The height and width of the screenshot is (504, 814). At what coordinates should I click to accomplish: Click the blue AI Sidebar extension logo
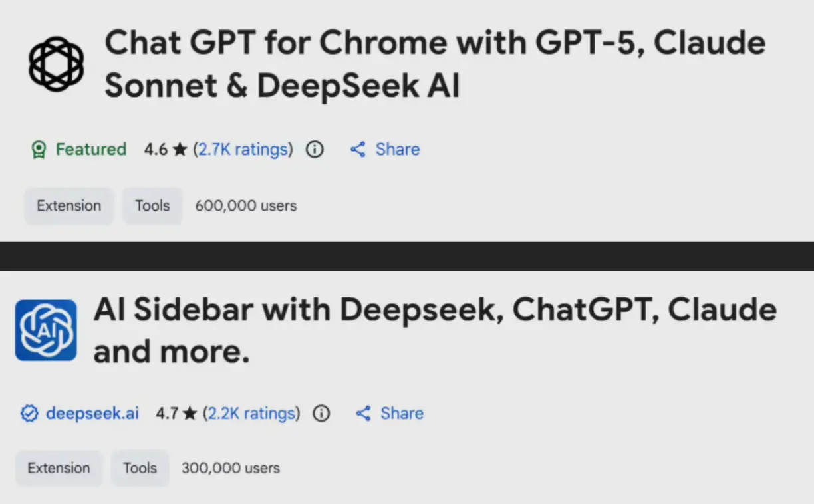pos(46,330)
